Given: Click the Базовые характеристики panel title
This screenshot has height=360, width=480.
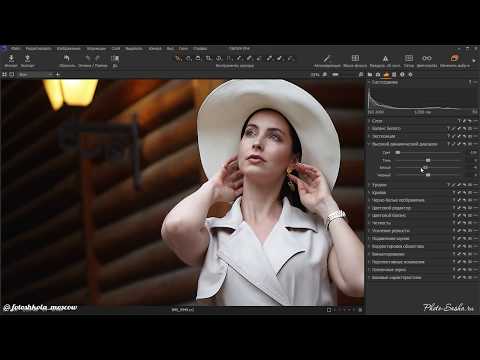Looking at the screenshot, I should 397,277.
